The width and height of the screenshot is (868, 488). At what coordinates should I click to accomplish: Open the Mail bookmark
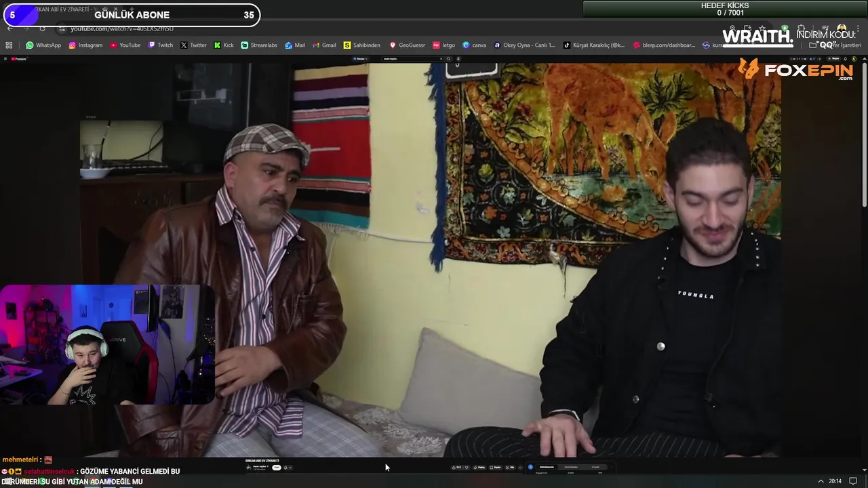point(295,45)
